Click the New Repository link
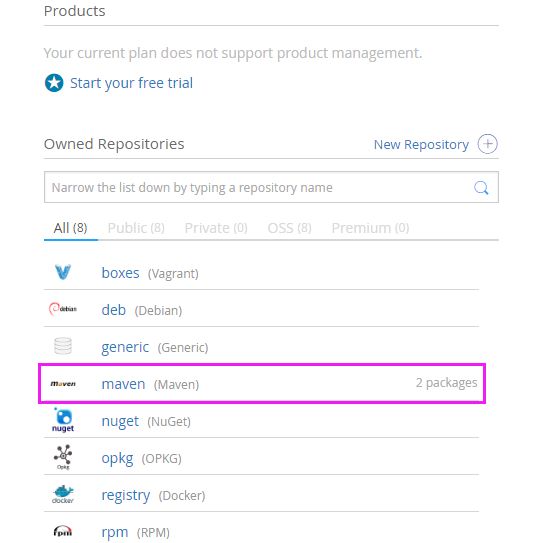This screenshot has width=535, height=543. (x=421, y=144)
